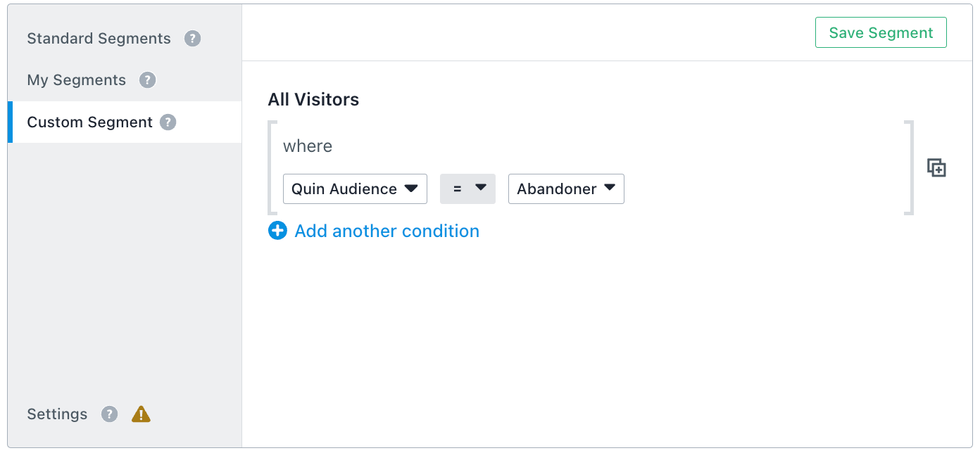Open the Quin Audience attribute dropdown
This screenshot has width=980, height=453.
[355, 189]
